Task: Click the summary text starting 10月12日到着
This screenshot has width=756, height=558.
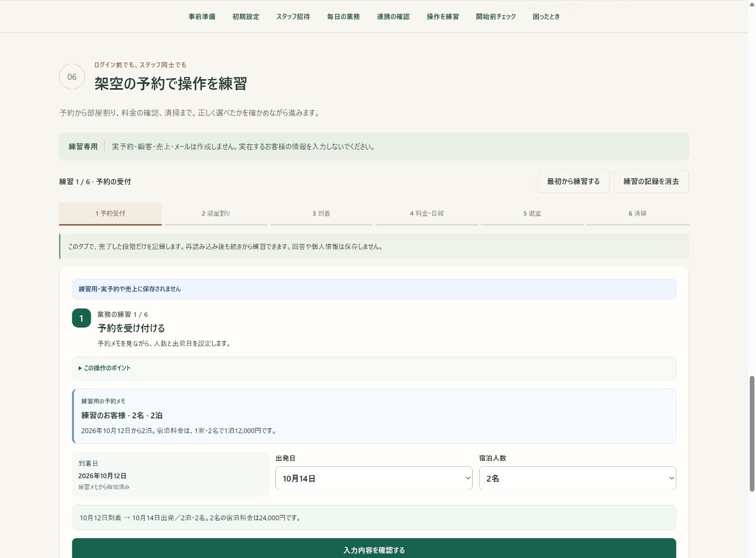Action: pos(191,518)
